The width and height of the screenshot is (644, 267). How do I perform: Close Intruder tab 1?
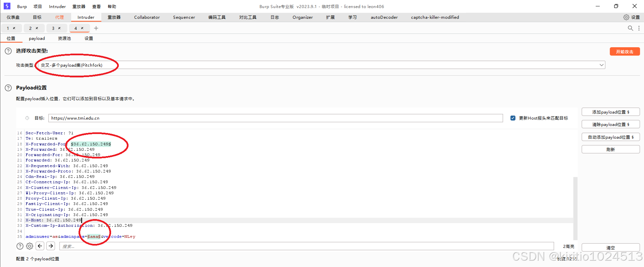pyautogui.click(x=14, y=28)
